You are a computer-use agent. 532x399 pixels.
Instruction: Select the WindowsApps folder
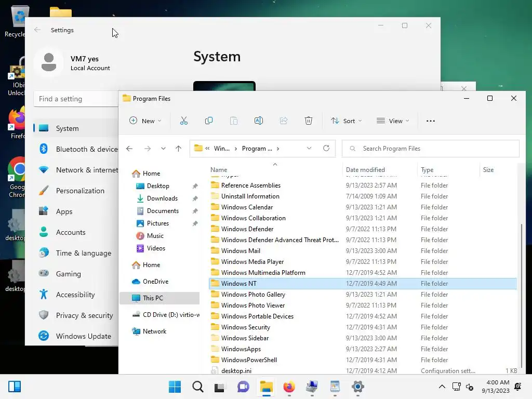(363, 349)
